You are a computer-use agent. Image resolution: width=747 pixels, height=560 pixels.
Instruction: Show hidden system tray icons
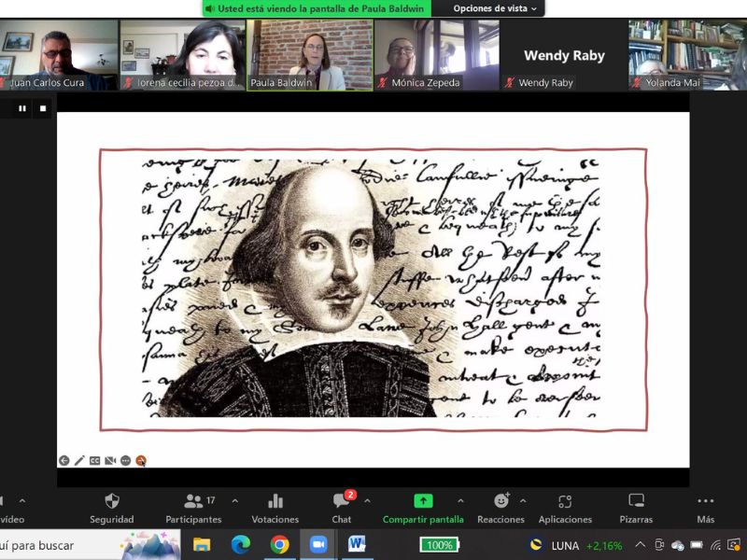[641, 544]
